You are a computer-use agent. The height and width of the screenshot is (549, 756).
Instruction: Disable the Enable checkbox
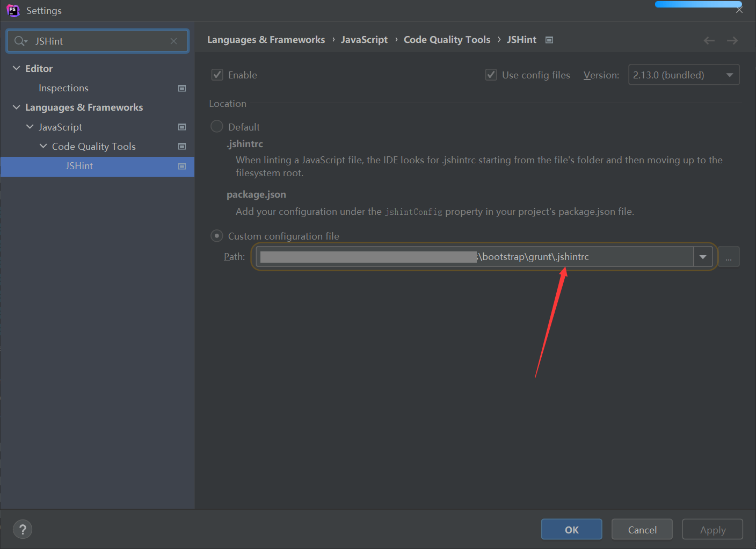pos(217,75)
